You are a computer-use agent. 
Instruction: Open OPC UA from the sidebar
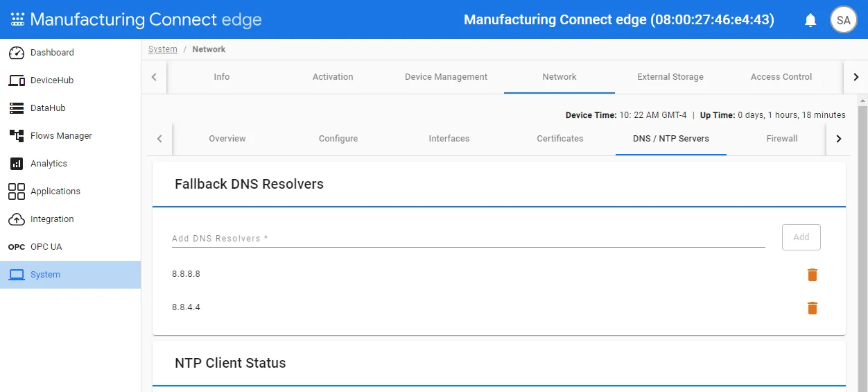[70, 247]
